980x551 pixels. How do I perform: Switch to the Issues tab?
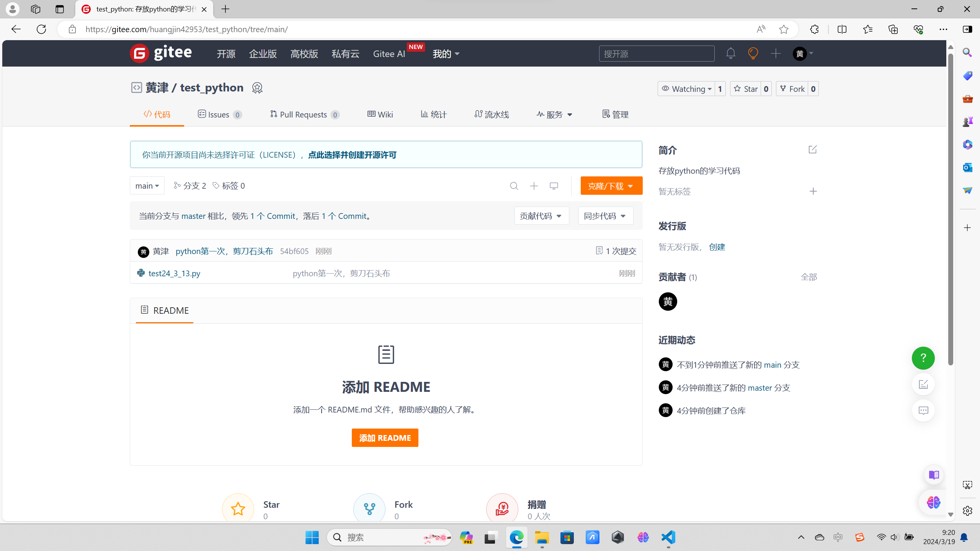pyautogui.click(x=219, y=114)
